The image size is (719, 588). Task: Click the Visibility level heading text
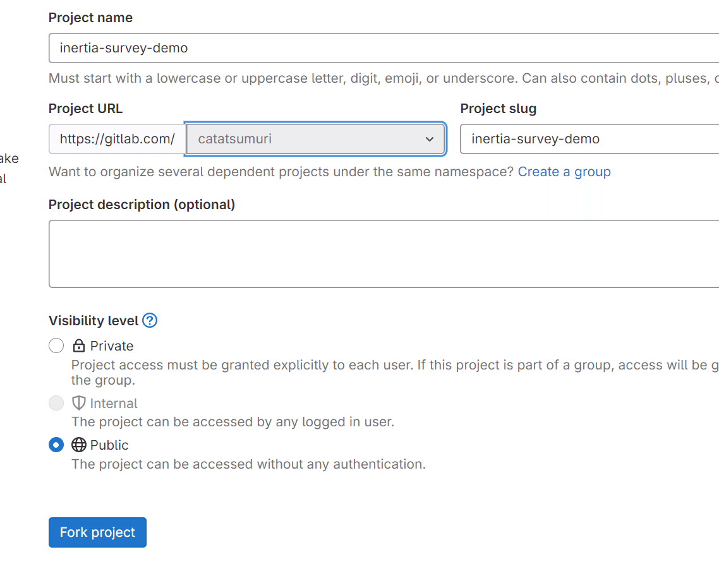[94, 320]
